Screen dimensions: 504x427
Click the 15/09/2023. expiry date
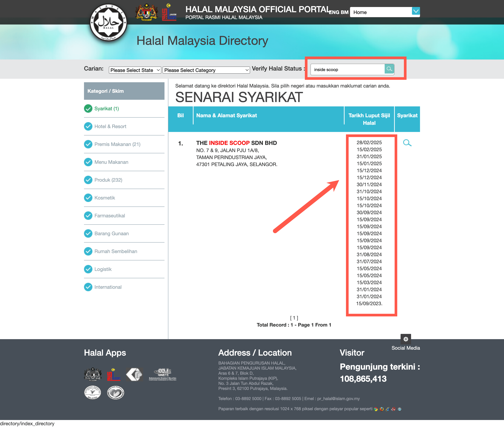369,303
